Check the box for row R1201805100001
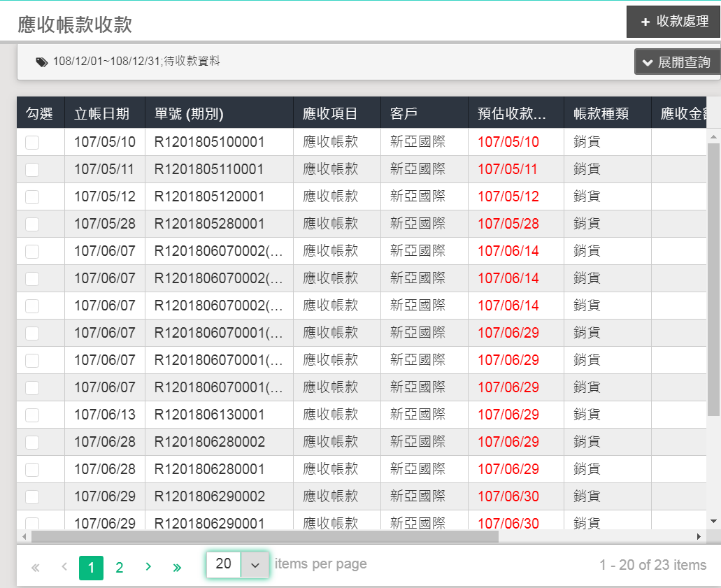The width and height of the screenshot is (721, 588). coord(32,143)
